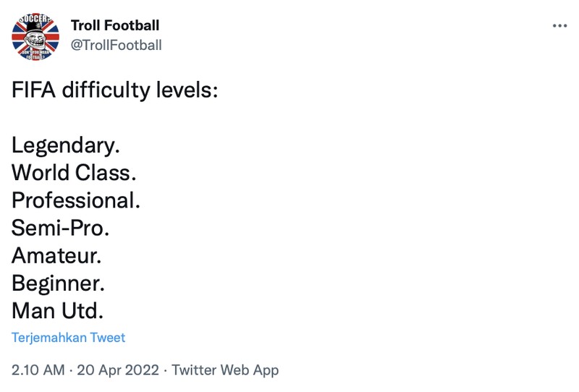Select the "World Class." line

click(74, 173)
